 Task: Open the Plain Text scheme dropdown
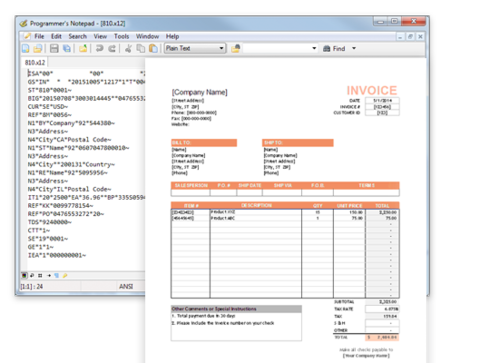tap(195, 48)
